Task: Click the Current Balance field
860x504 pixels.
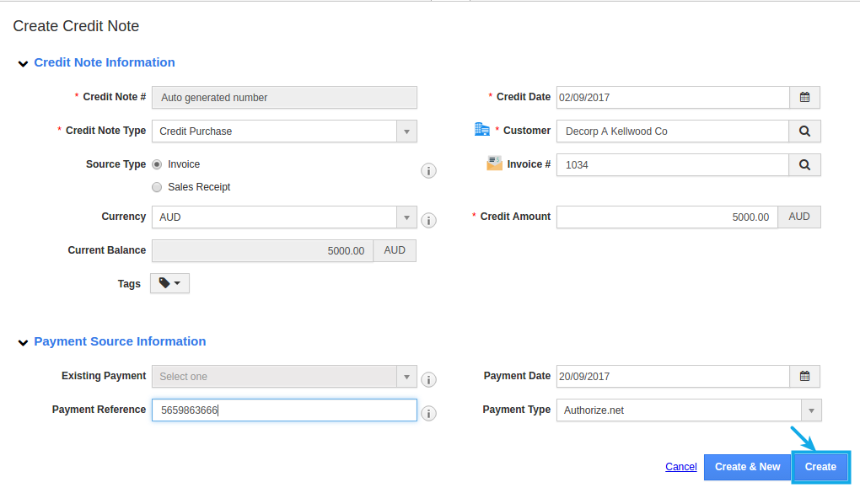Action: [x=262, y=250]
